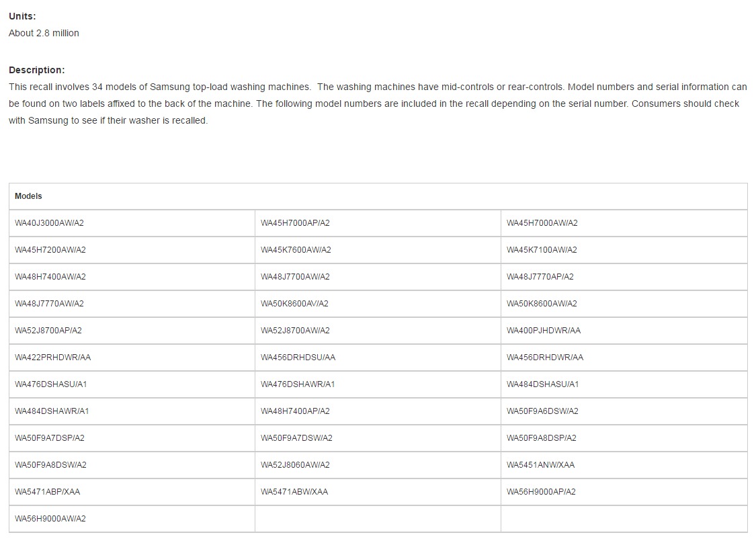The image size is (756, 543).
Task: Pick the WA5471ABW/XAA entry
Action: point(294,492)
